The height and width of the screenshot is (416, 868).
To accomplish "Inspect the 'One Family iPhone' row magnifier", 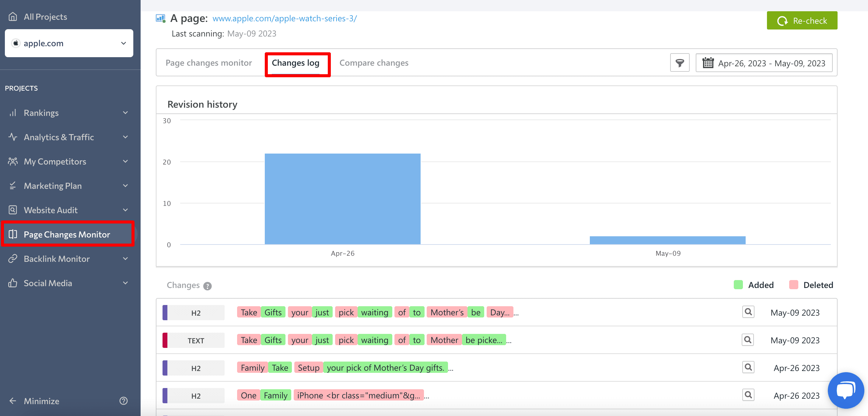I will pyautogui.click(x=748, y=395).
